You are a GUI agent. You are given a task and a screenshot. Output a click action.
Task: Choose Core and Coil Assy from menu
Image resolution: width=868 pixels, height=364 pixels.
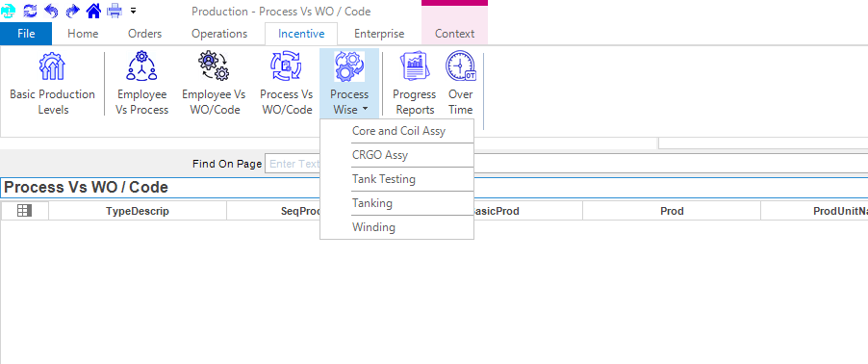(396, 131)
